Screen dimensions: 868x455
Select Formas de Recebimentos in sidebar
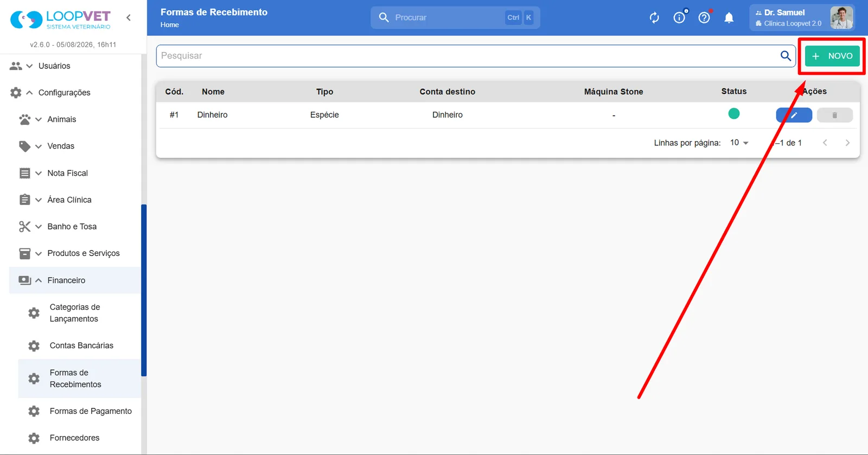coord(80,379)
